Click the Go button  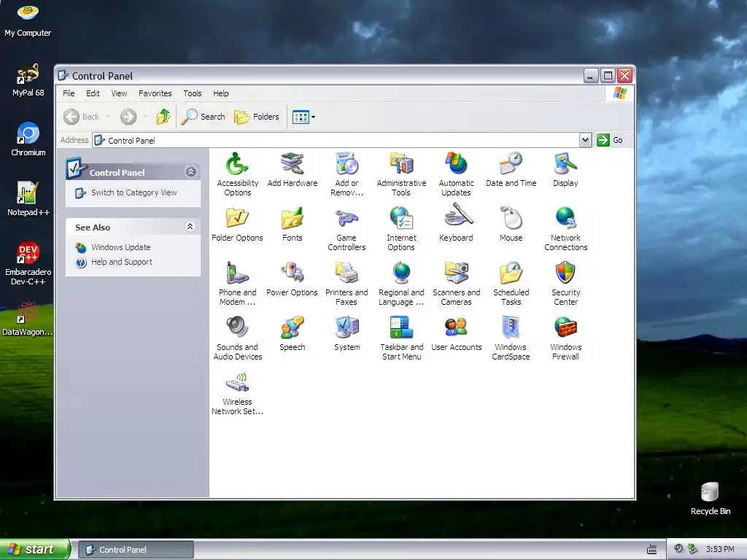tap(610, 140)
